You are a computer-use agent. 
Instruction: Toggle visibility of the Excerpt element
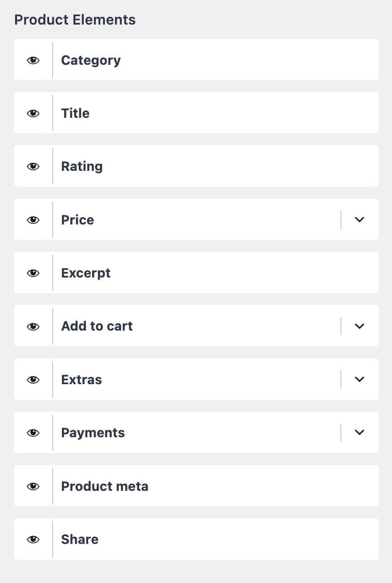click(x=34, y=273)
